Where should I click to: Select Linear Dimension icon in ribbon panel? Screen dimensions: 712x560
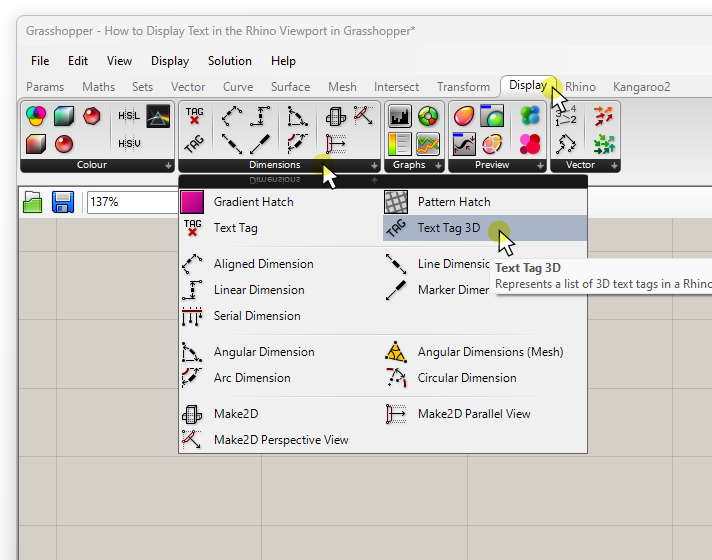pyautogui.click(x=260, y=116)
